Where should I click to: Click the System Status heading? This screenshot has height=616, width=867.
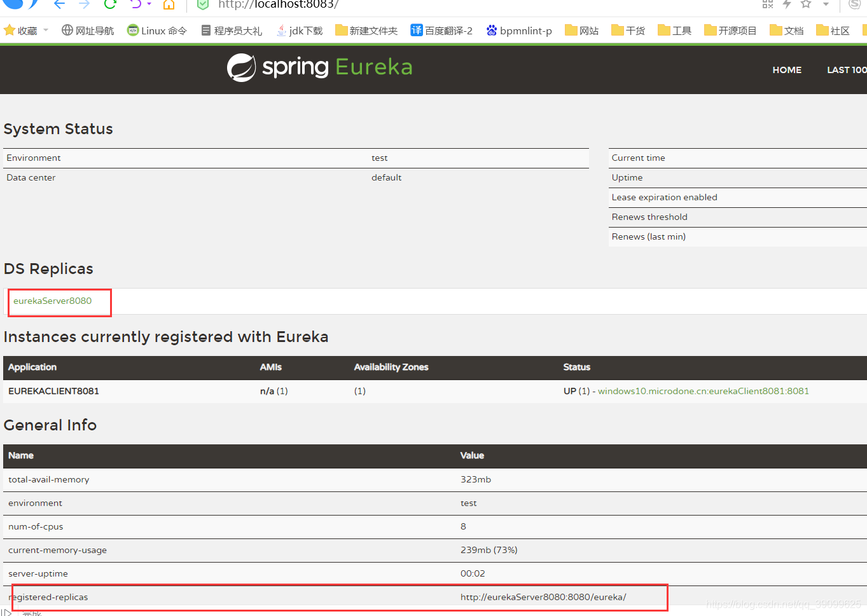click(59, 129)
